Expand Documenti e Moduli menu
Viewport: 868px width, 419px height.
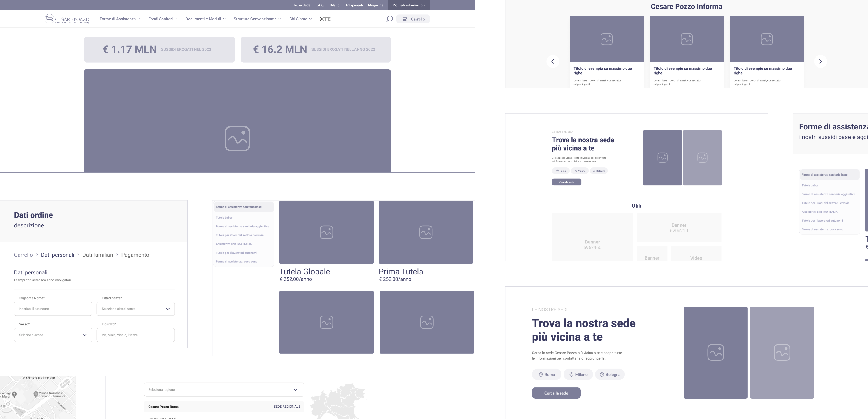205,19
